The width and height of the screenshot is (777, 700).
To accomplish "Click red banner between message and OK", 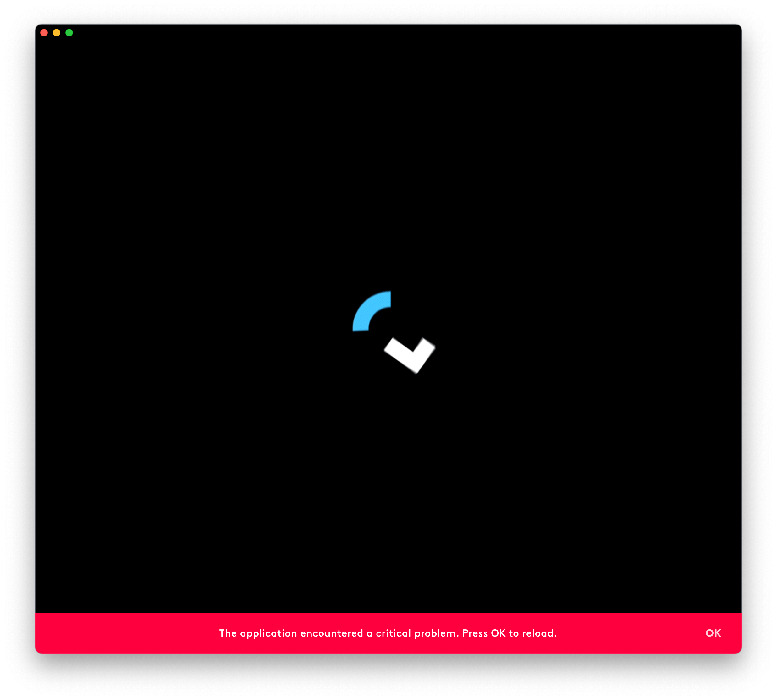I will pos(631,633).
